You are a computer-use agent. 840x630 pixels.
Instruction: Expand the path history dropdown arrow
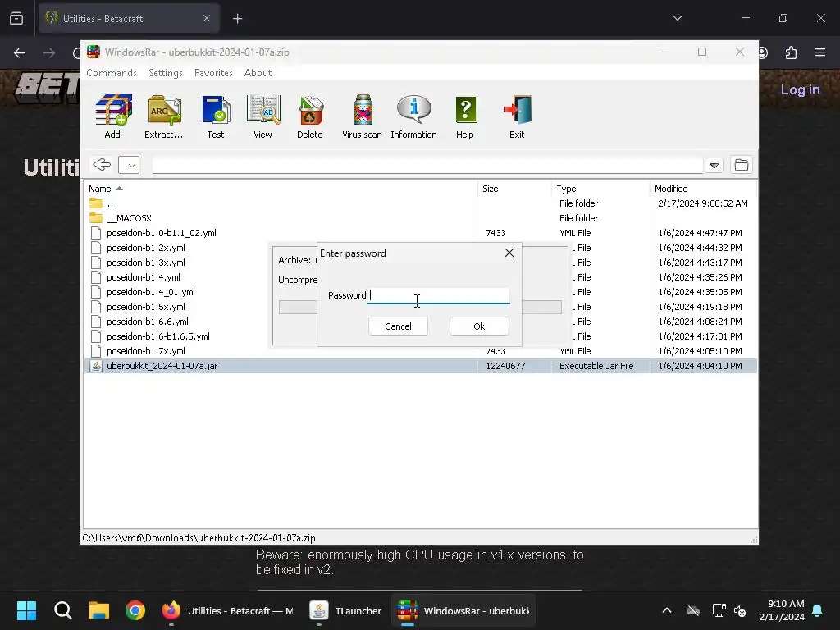click(x=714, y=165)
